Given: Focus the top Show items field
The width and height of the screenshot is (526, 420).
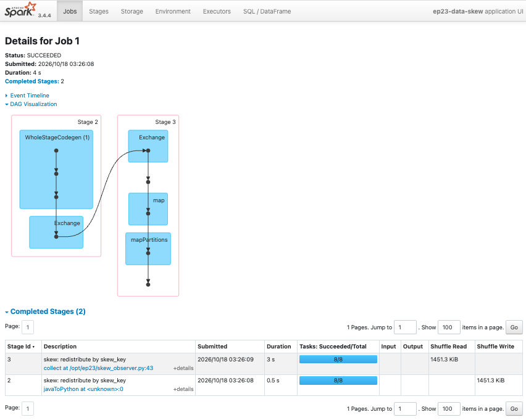Looking at the screenshot, I should [449, 327].
